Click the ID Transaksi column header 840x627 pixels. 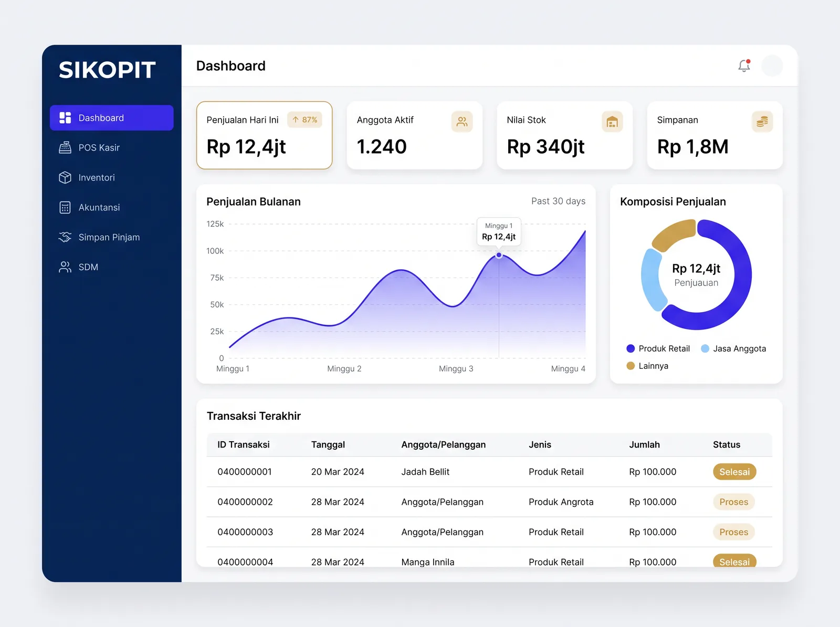point(244,444)
